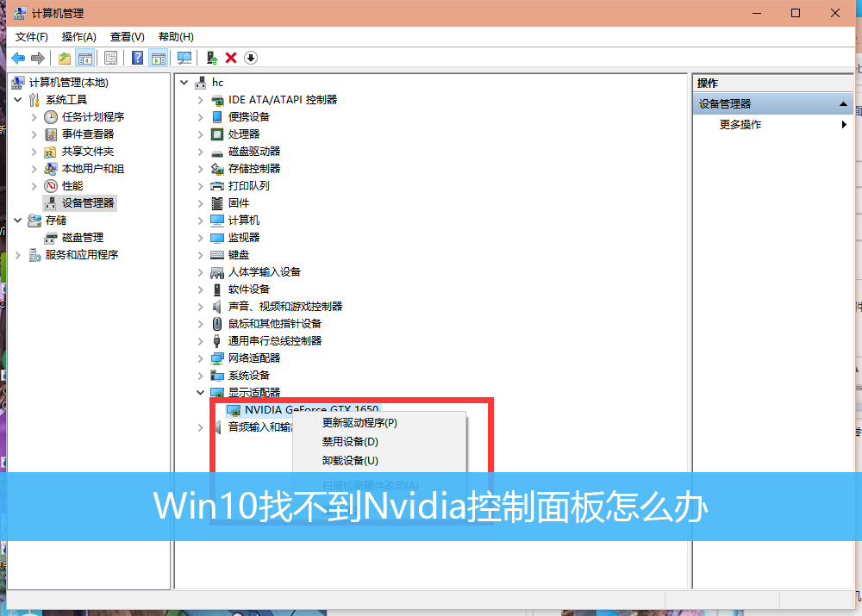Click the black down-arrow disable device icon
862x616 pixels.
click(x=251, y=58)
